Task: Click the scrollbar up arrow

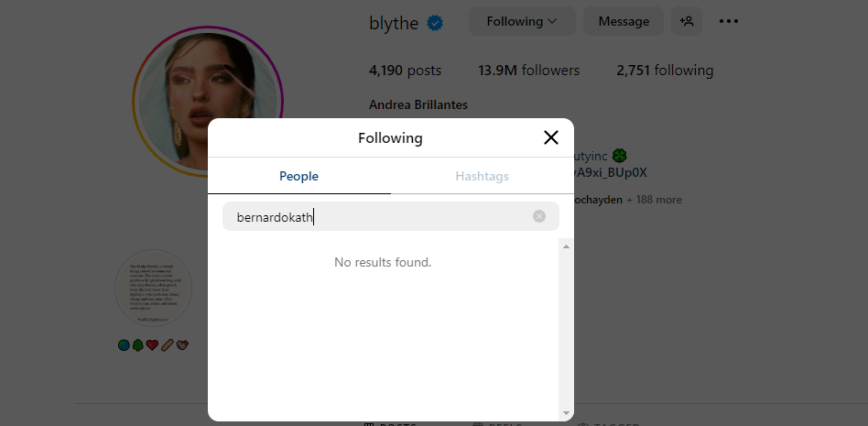Action: 566,246
